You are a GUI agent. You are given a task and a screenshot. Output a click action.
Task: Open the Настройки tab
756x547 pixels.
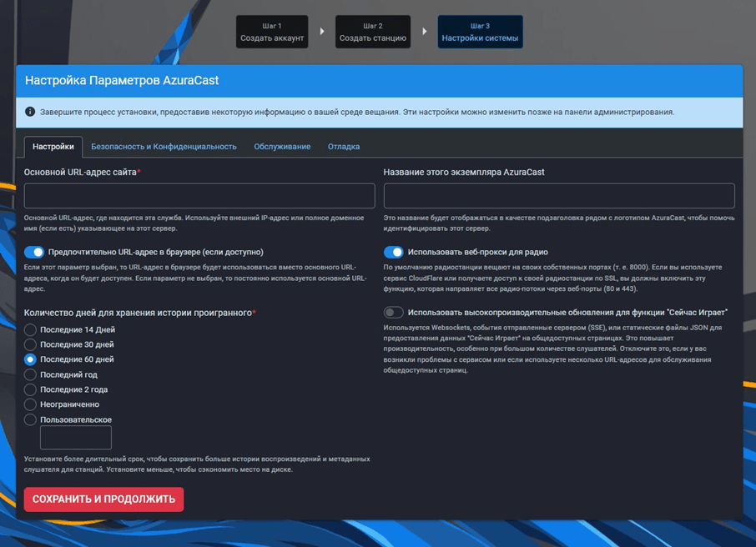pos(53,147)
